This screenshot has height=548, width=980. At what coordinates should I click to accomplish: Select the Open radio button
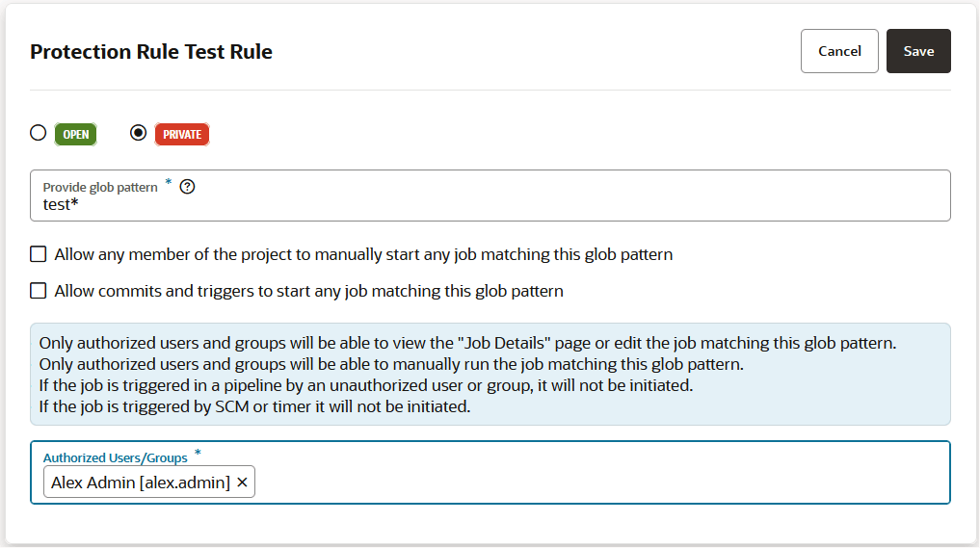coord(39,133)
